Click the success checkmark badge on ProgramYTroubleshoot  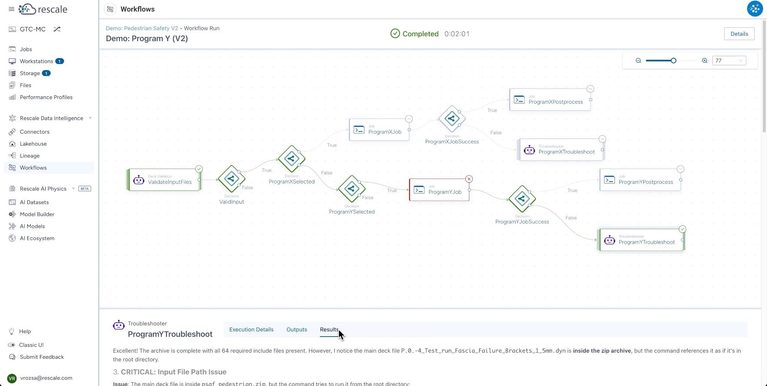[x=682, y=229]
